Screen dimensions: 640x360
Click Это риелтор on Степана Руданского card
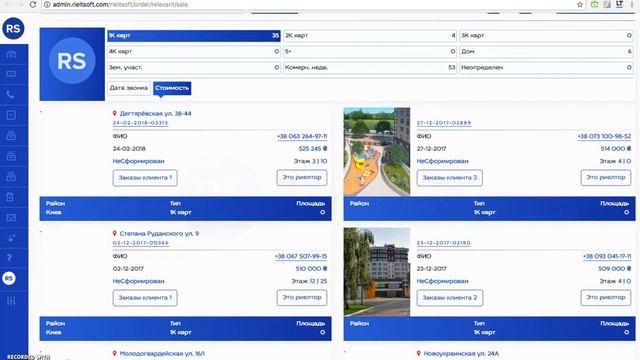302,298
